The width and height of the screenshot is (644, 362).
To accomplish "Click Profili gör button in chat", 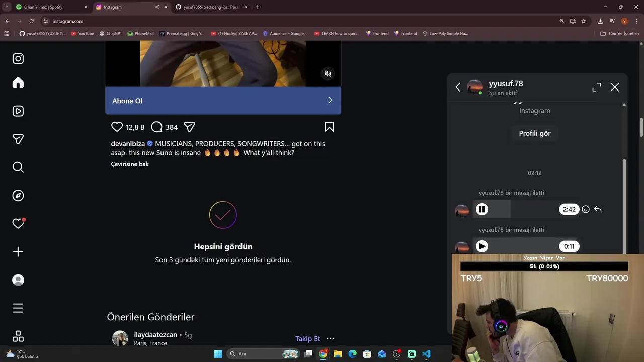I will pyautogui.click(x=535, y=133).
